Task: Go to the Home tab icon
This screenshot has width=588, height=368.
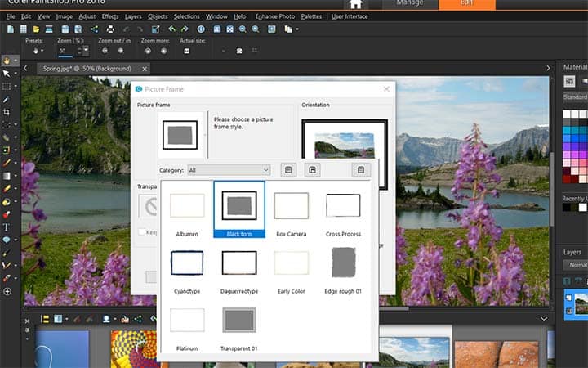Action: (x=355, y=4)
